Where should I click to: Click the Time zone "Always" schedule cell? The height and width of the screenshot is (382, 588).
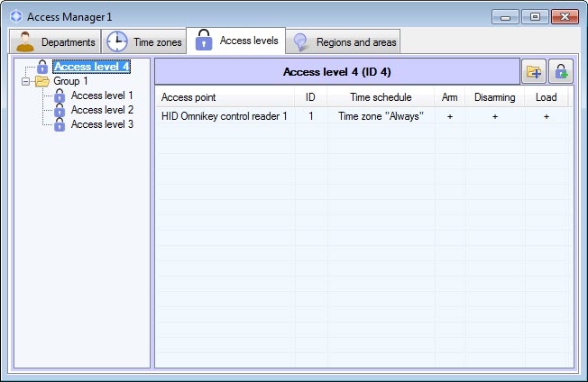pos(381,116)
